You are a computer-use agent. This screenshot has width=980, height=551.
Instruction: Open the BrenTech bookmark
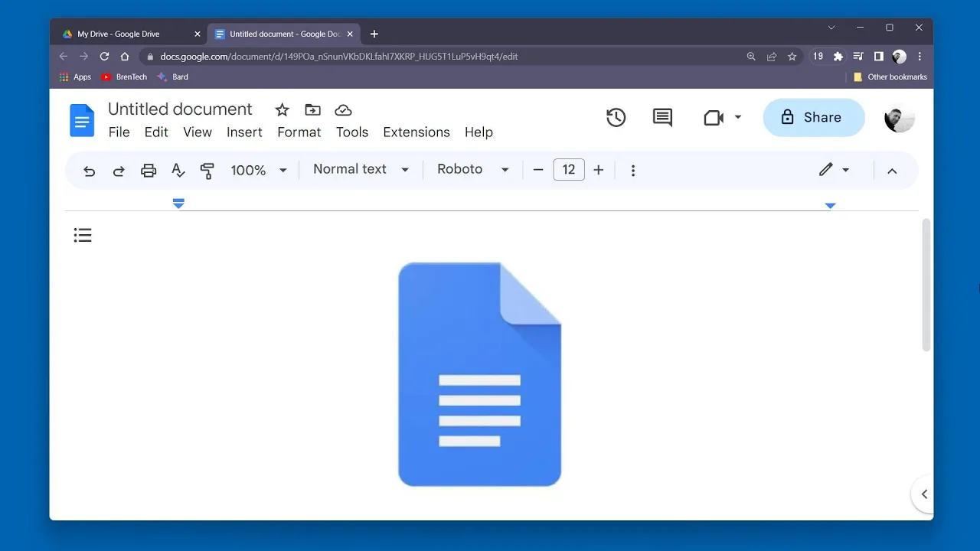click(124, 77)
